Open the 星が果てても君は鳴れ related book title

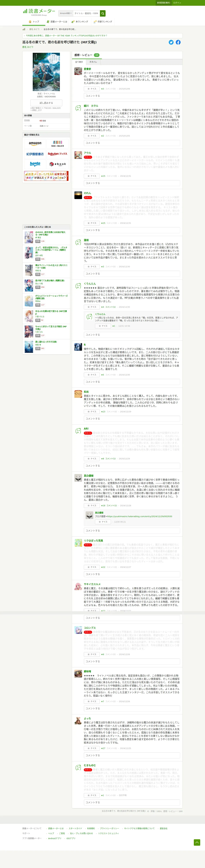[x=50, y=280]
